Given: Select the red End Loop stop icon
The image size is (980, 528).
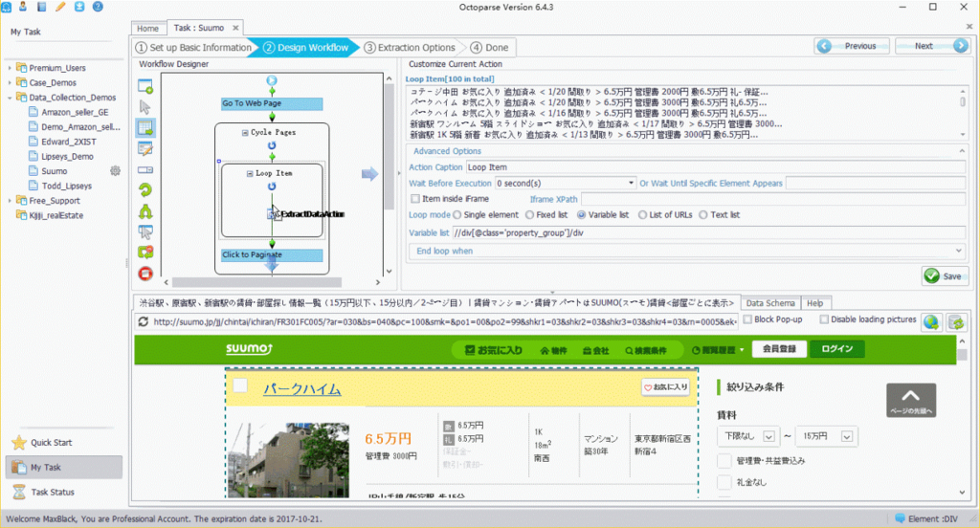Looking at the screenshot, I should [x=145, y=274].
